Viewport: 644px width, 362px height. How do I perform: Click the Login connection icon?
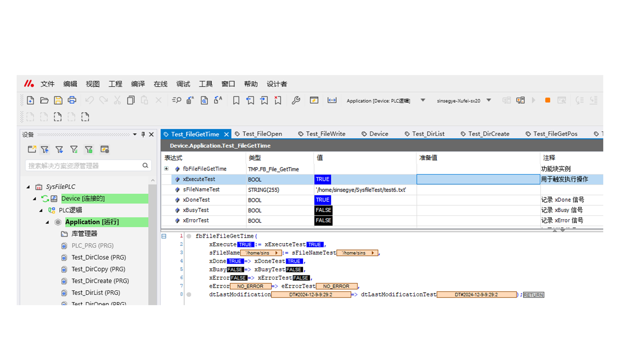click(x=506, y=100)
